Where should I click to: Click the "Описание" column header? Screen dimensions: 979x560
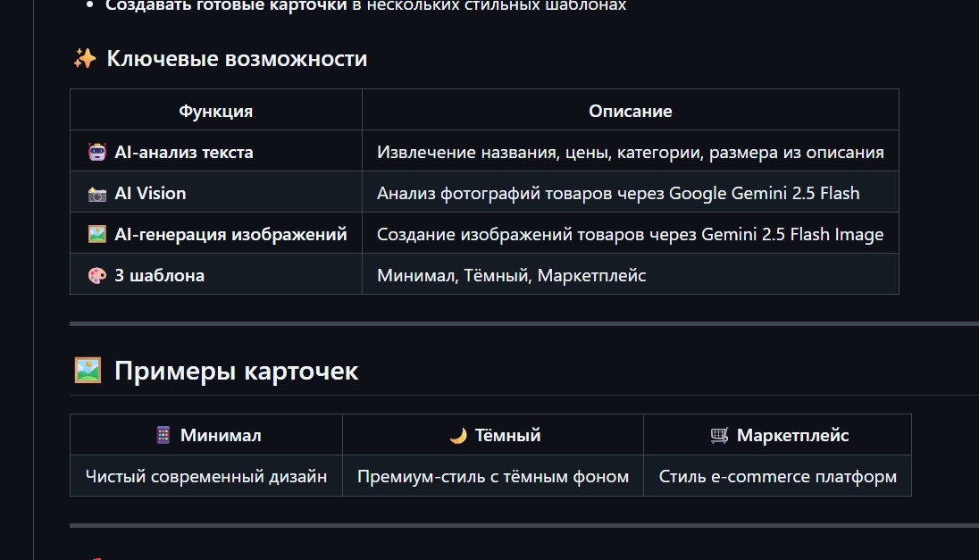click(x=630, y=111)
